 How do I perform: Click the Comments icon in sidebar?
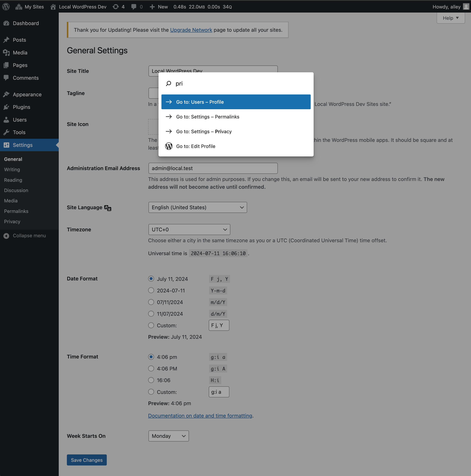(x=6, y=78)
